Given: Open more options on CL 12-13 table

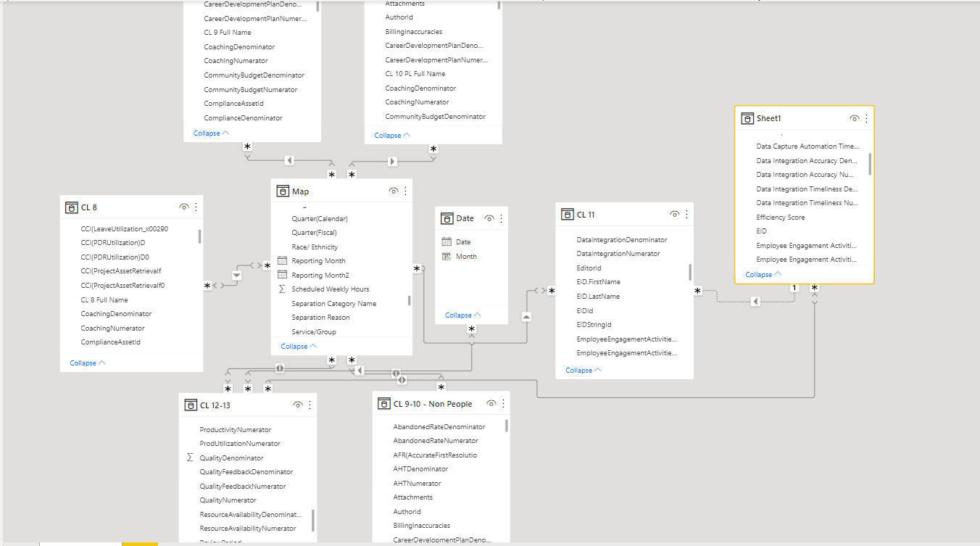Looking at the screenshot, I should (x=310, y=405).
